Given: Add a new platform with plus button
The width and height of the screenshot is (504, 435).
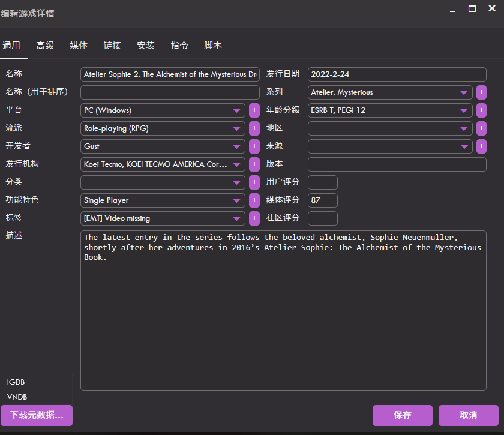Looking at the screenshot, I should [254, 110].
